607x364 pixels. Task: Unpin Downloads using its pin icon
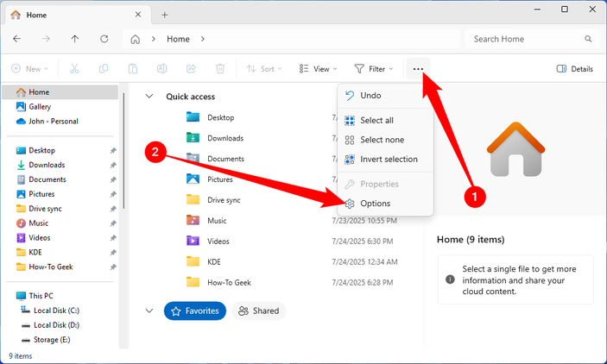tap(112, 165)
